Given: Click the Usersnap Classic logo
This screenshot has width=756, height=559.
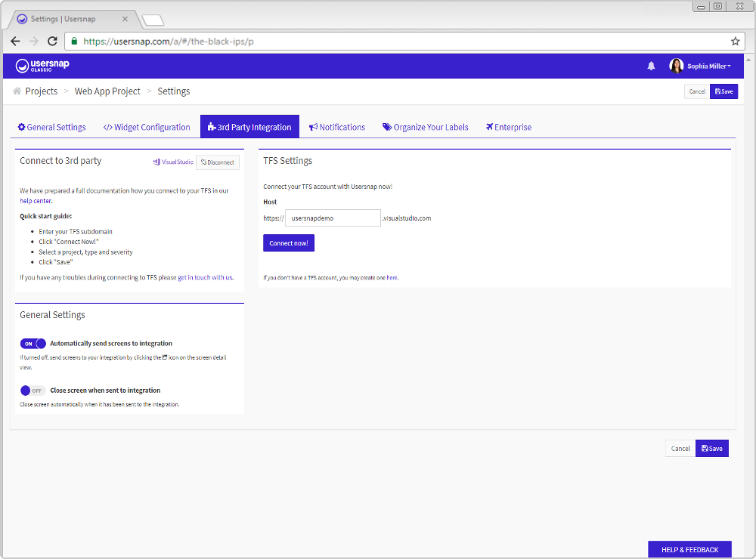Looking at the screenshot, I should click(x=42, y=66).
